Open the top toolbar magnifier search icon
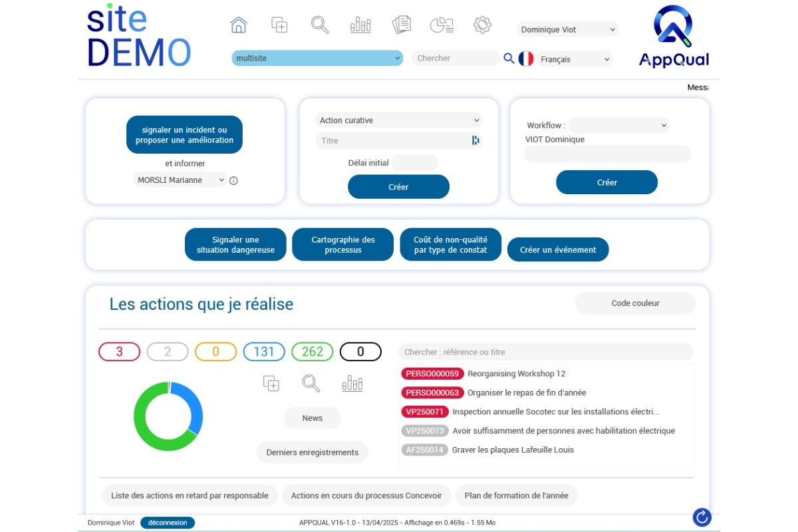 pyautogui.click(x=320, y=25)
